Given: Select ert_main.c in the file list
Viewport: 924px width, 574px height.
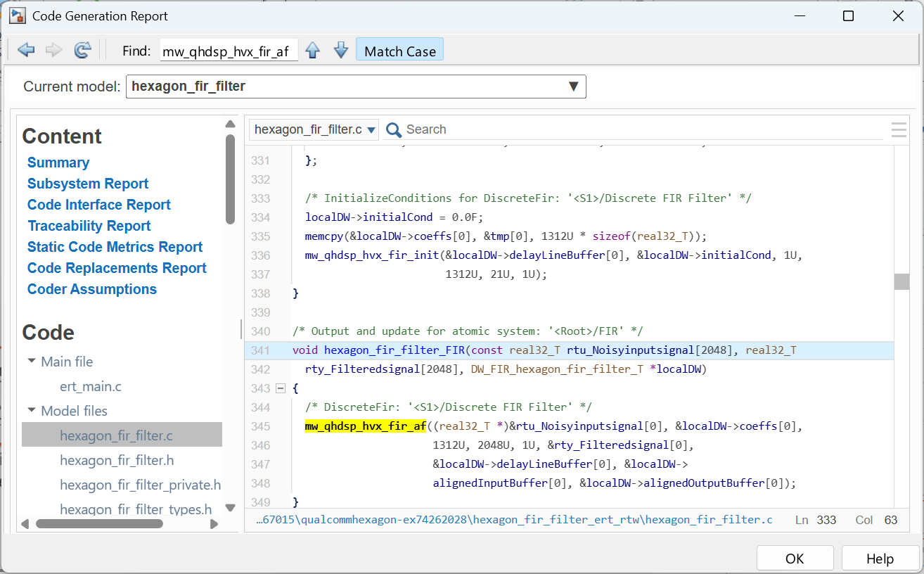Looking at the screenshot, I should [91, 386].
